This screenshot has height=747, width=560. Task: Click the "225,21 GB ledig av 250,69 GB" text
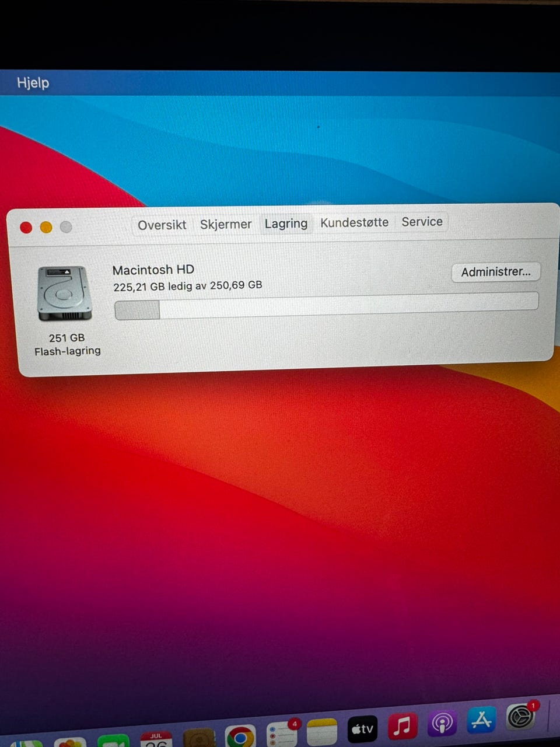tap(187, 286)
